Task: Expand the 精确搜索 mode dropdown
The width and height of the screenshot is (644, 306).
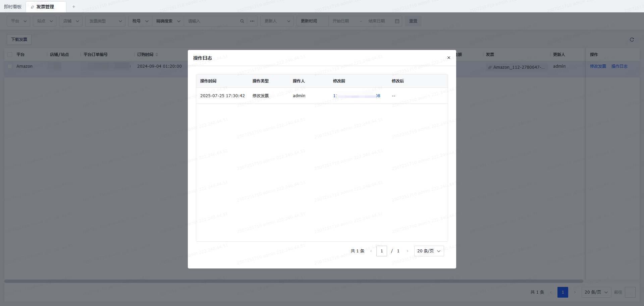Action: click(168, 21)
